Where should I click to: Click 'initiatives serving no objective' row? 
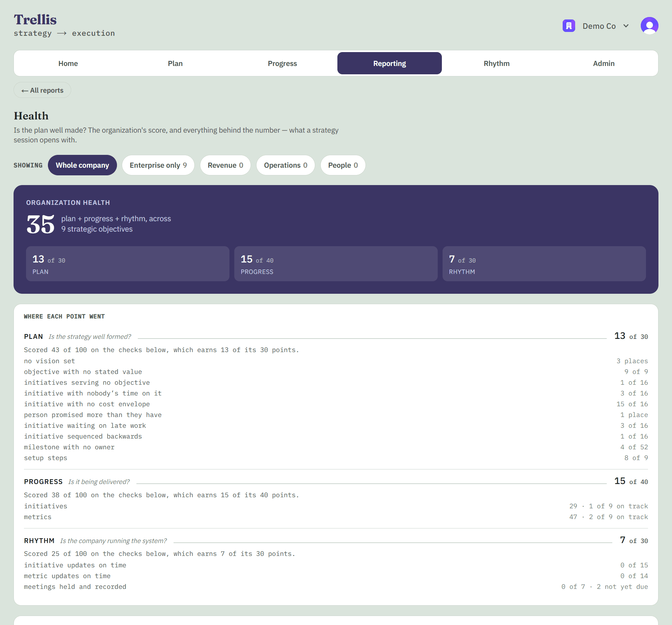pyautogui.click(x=336, y=383)
